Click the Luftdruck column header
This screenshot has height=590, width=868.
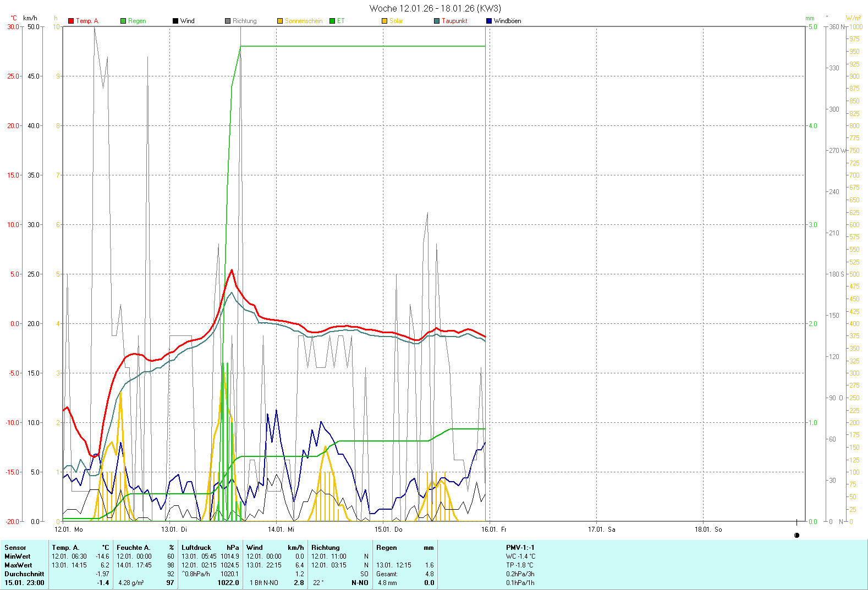[196, 548]
